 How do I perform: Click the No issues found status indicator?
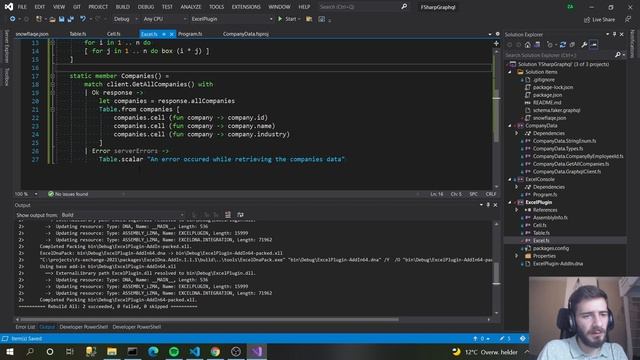[x=68, y=194]
